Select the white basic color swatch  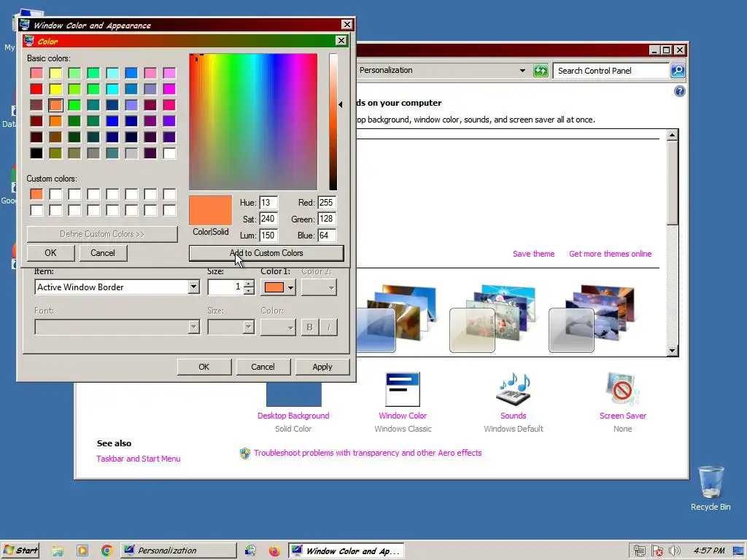click(169, 153)
